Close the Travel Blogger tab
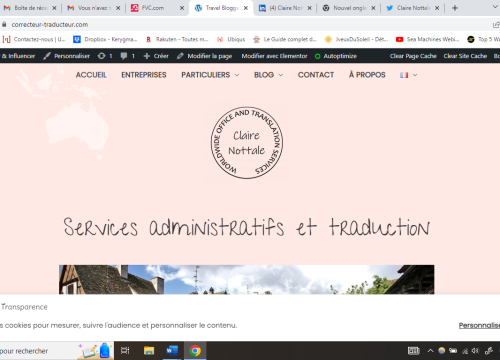The image size is (500, 360). pyautogui.click(x=246, y=8)
